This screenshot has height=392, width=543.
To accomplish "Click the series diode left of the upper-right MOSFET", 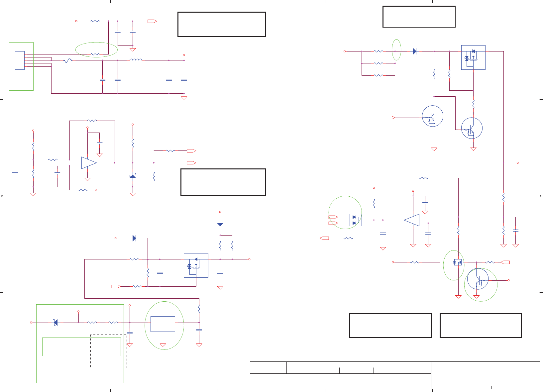I will [x=415, y=51].
